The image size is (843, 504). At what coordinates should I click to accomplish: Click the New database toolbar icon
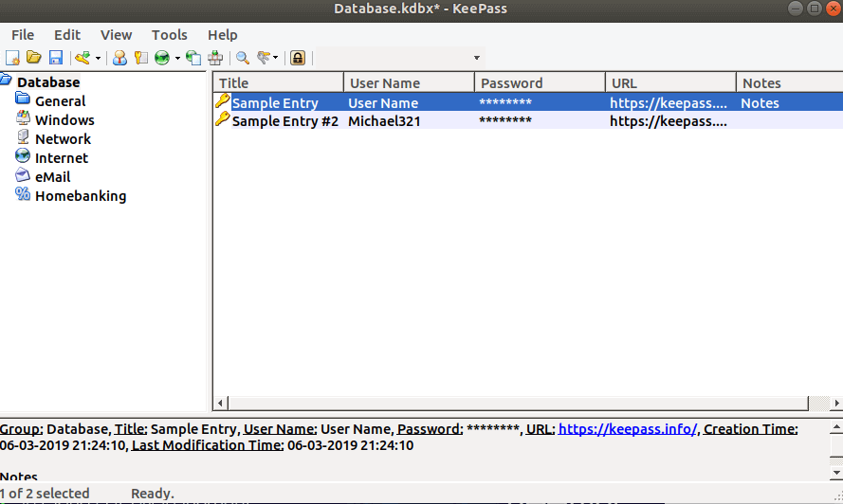(x=12, y=58)
